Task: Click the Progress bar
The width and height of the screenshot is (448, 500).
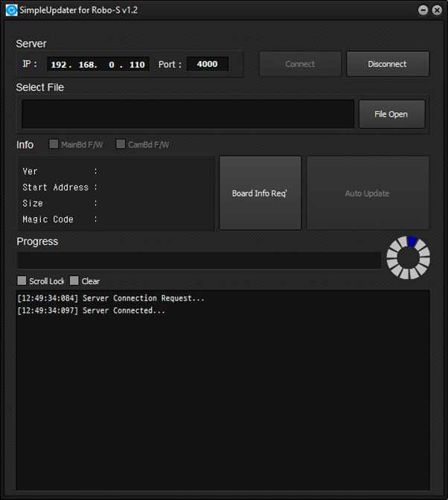Action: click(x=199, y=260)
